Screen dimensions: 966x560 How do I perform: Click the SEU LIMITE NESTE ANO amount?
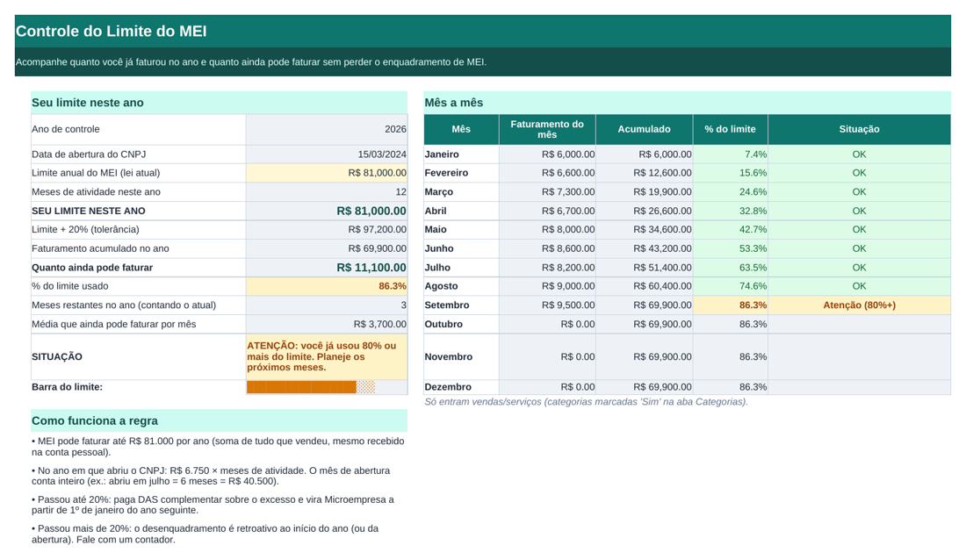[327, 211]
